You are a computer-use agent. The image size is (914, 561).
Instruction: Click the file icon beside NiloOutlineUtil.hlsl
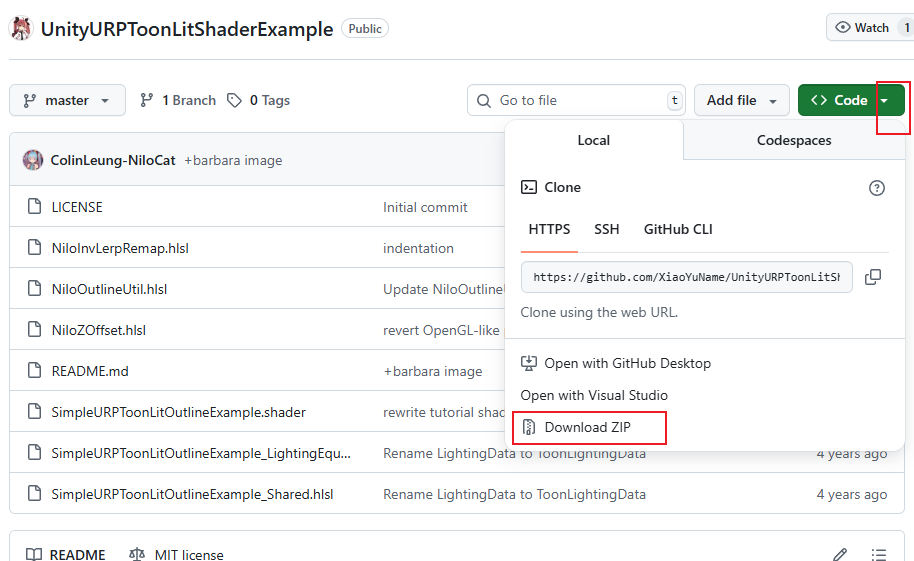pos(34,288)
